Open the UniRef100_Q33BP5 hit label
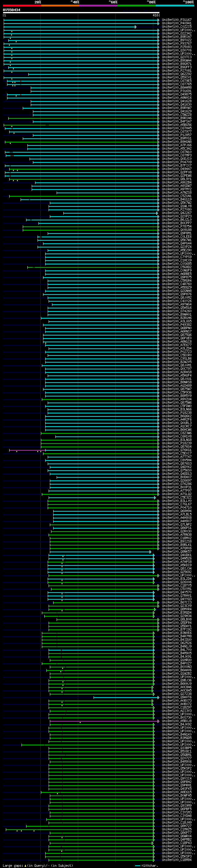 (176, 749)
